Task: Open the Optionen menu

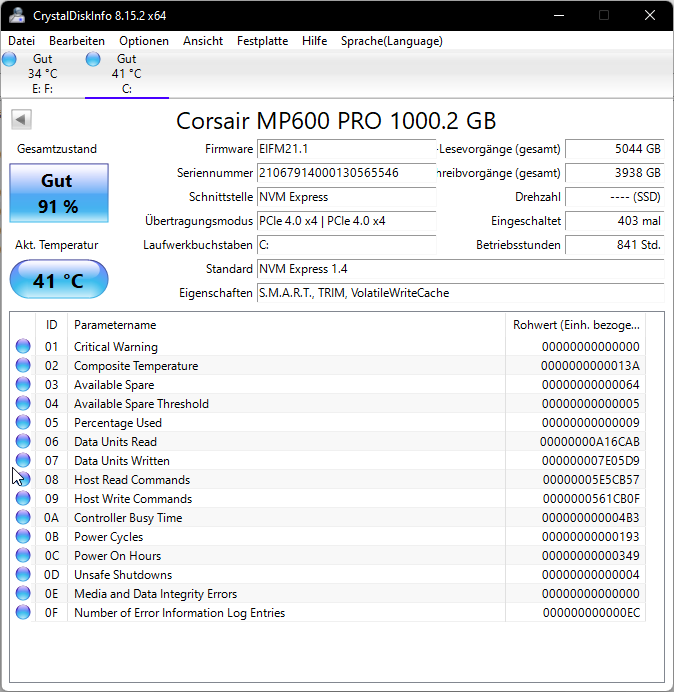Action: (144, 41)
